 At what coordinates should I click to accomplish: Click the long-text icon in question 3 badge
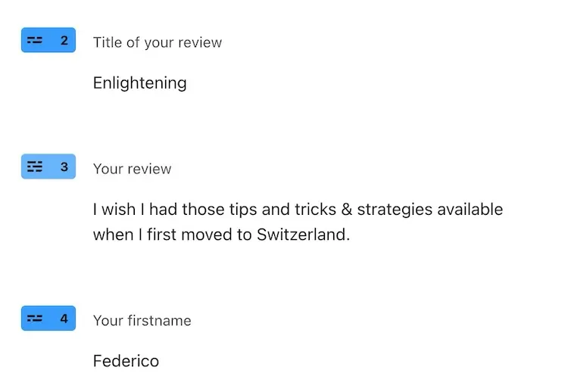[35, 166]
